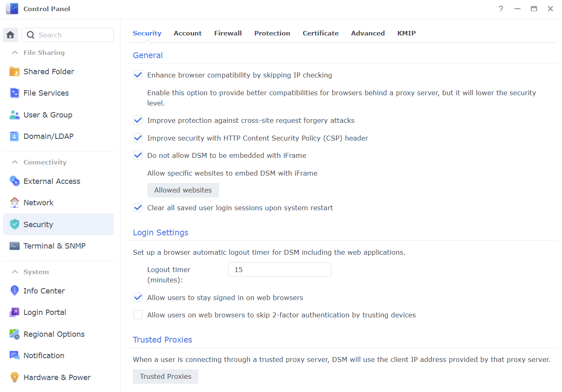Click the Home icon in sidebar

(x=10, y=35)
